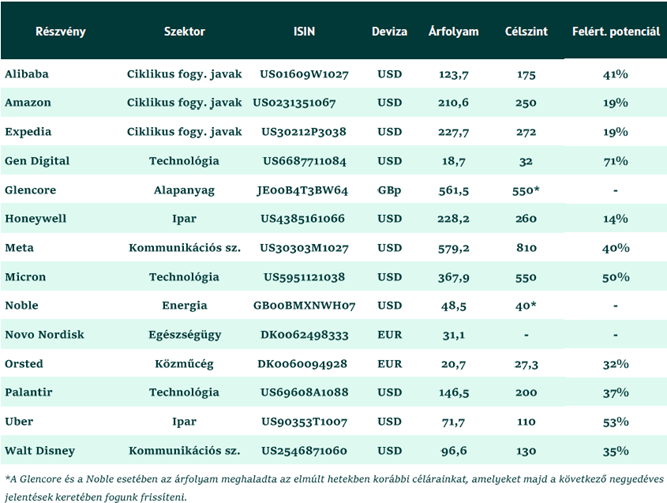Select Noble's Energia sector cell
The width and height of the screenshot is (667, 503).
pos(184,305)
